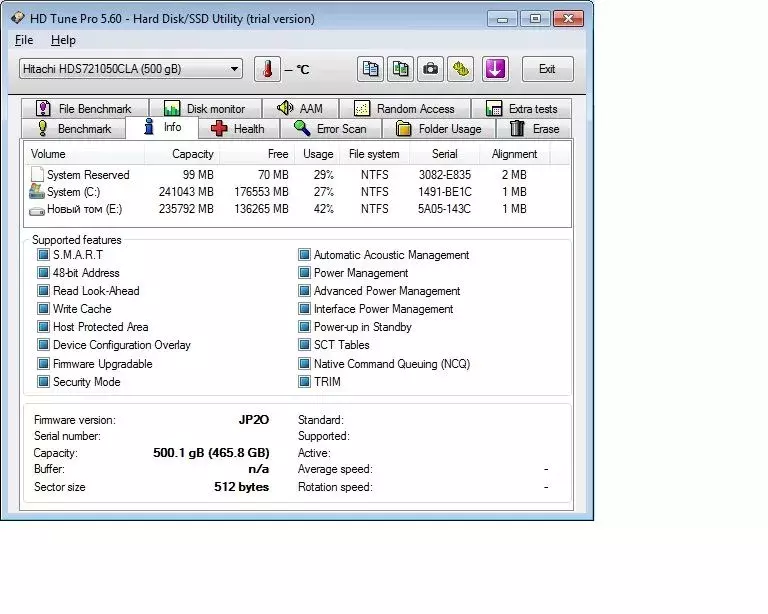
Task: Toggle the TRIM checkbox
Action: click(304, 381)
